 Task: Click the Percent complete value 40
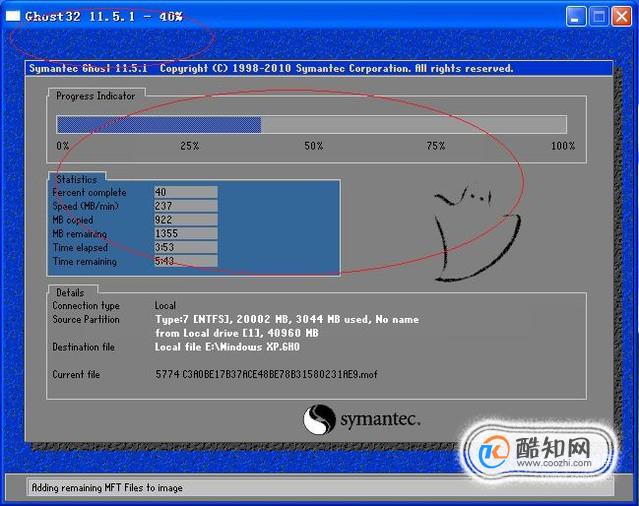[185, 192]
